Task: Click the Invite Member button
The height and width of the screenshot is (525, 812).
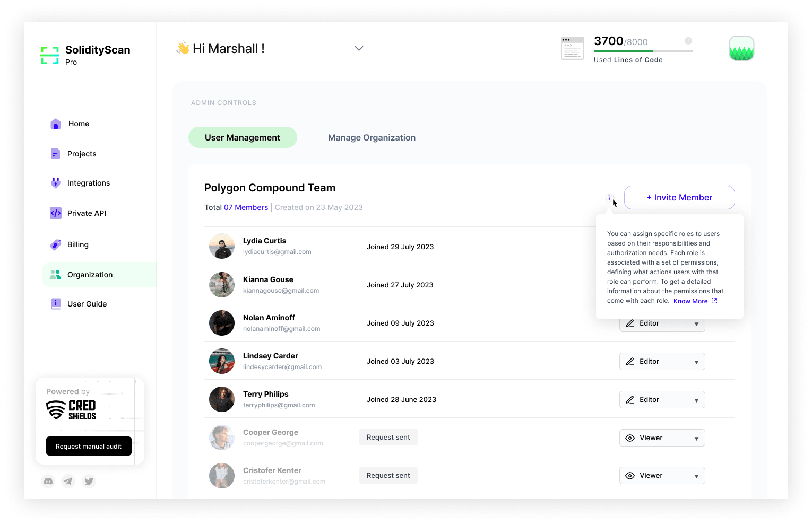Action: 679,197
